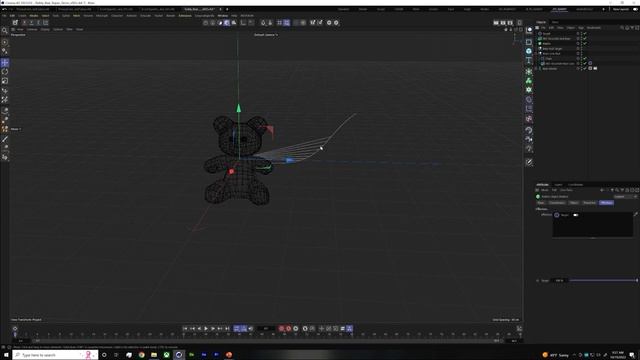Click the current frame input field
Viewport: 640px width, 360px height.
tap(266, 329)
